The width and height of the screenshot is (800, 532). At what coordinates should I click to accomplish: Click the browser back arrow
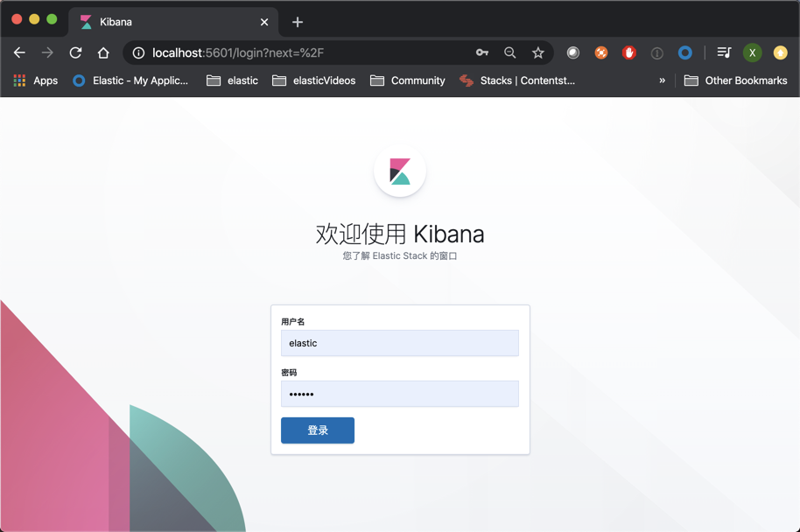coord(19,52)
